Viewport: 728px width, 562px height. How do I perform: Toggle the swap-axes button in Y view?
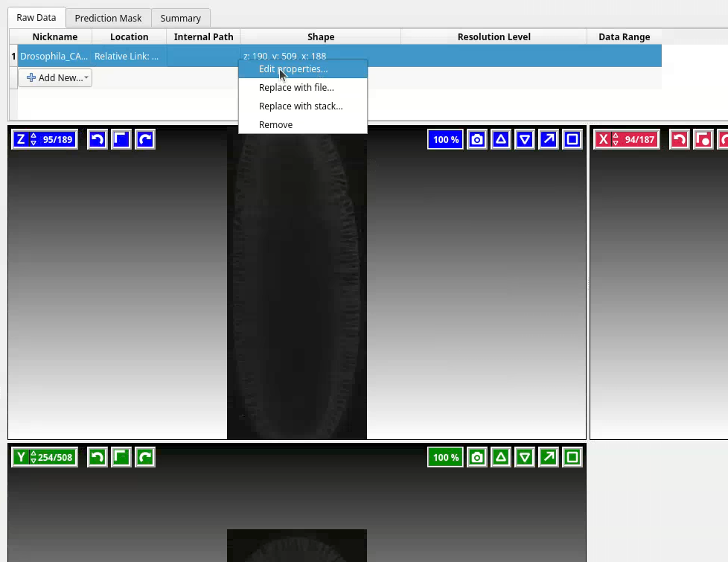[x=121, y=457]
